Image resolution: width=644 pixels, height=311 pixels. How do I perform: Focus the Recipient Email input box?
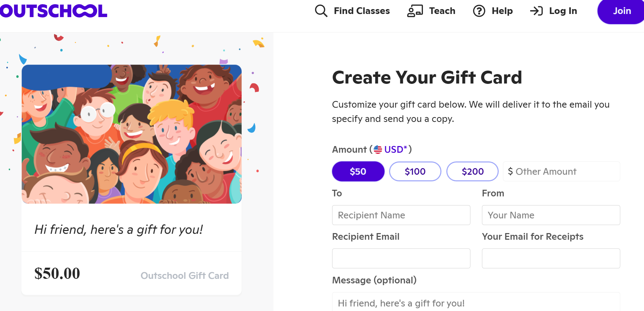point(401,259)
